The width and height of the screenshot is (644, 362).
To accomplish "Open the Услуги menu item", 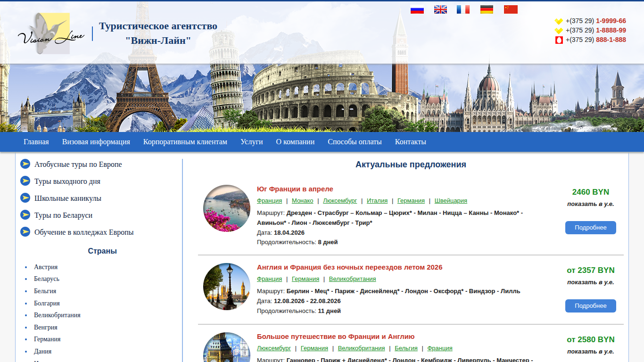I will [x=252, y=142].
